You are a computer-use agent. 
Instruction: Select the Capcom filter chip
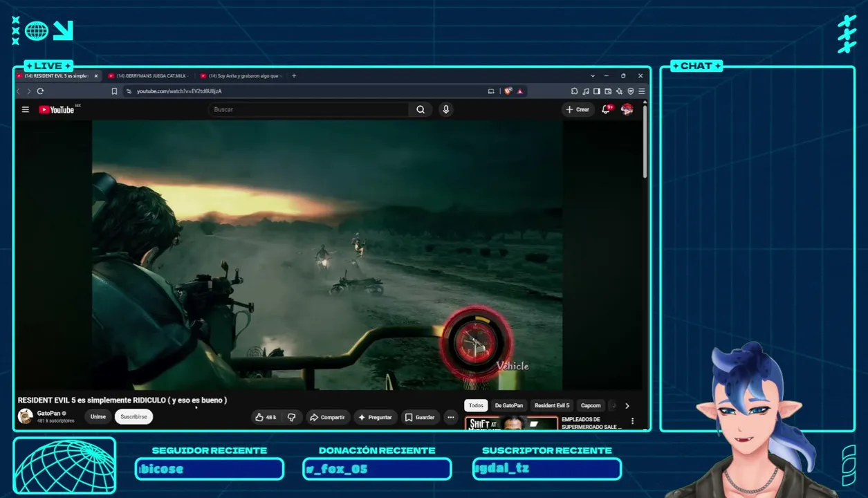[591, 405]
